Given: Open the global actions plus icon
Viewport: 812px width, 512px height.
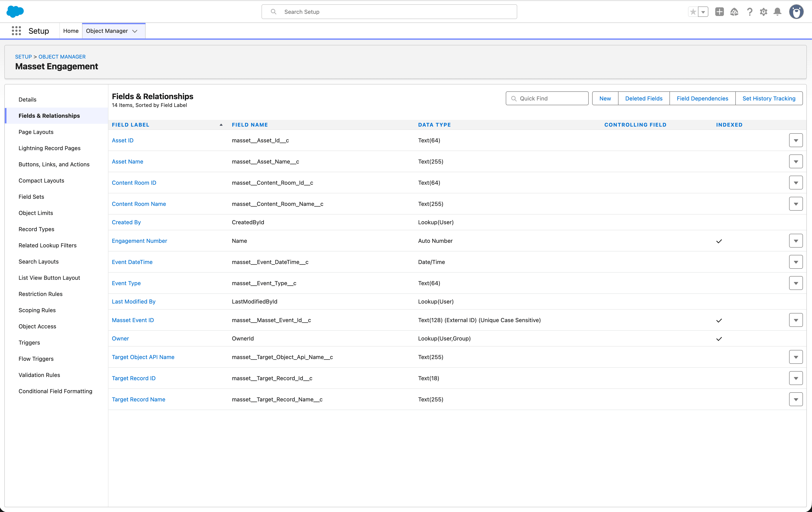Looking at the screenshot, I should tap(719, 12).
